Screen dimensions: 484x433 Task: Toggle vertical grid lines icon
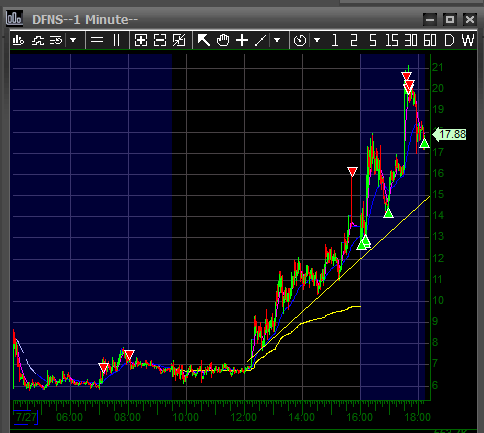[116, 41]
